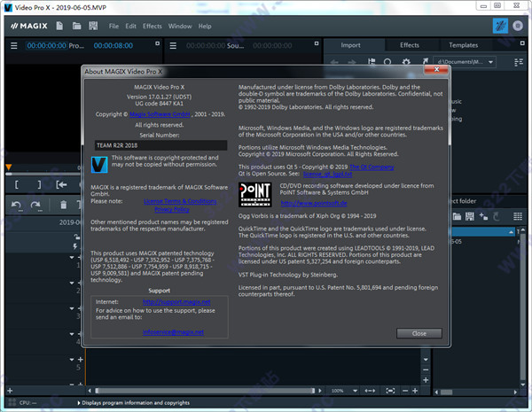Viewport: 532px width, 412px height.
Task: Redo the last action
Action: (35, 206)
